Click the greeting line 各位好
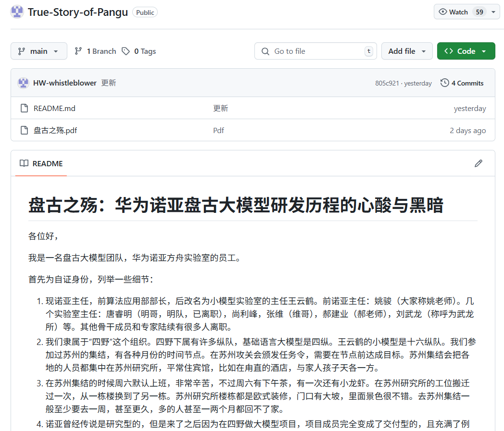 [x=43, y=236]
